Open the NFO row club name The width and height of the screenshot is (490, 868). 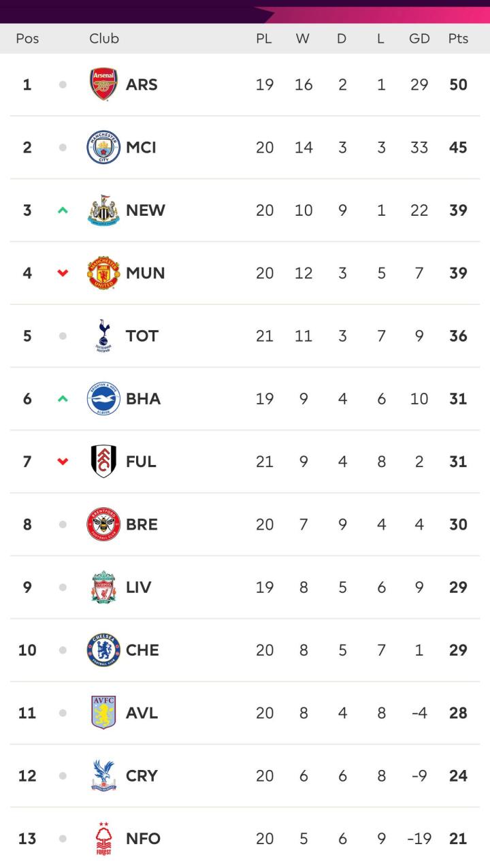pyautogui.click(x=143, y=839)
